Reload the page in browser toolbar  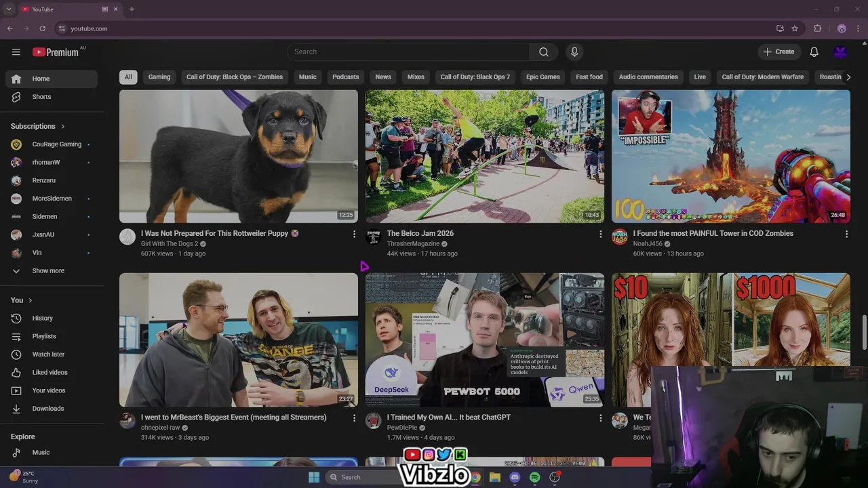42,28
